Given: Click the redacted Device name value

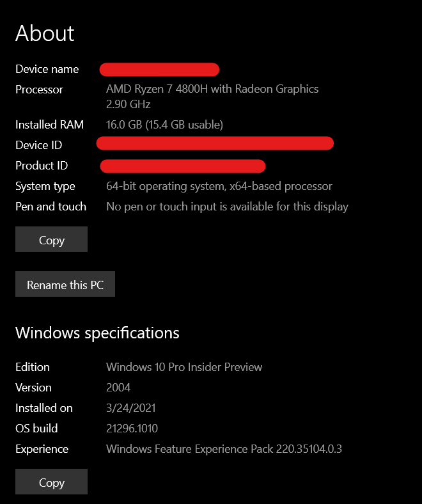Looking at the screenshot, I should click(160, 69).
